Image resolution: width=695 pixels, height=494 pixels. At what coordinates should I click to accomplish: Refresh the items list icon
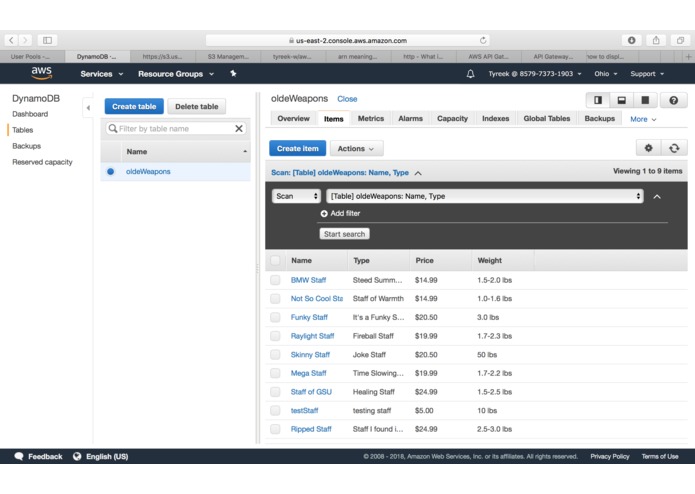click(674, 148)
